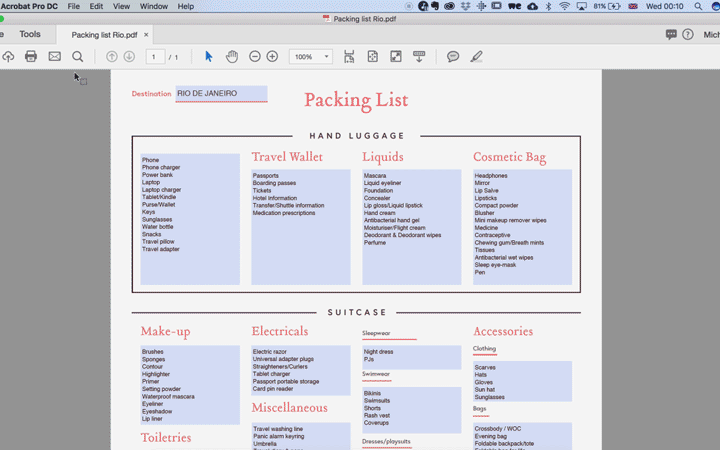Go to next page arrow
The height and width of the screenshot is (450, 720).
tap(129, 56)
